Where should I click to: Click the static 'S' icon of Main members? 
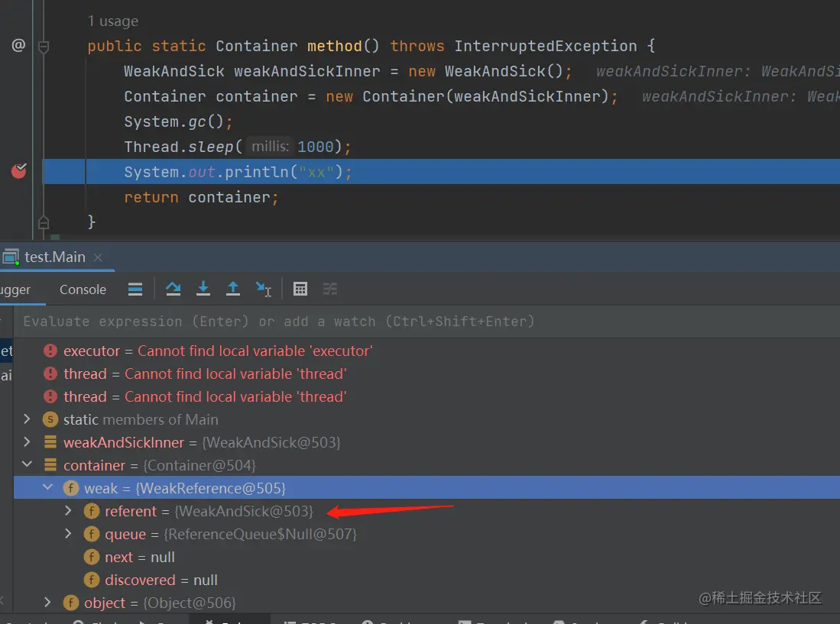(x=50, y=419)
